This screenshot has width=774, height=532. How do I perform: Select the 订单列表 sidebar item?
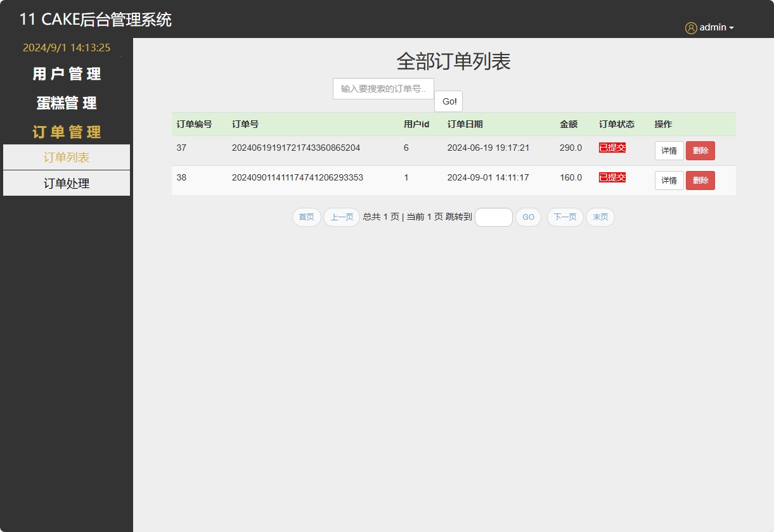pos(66,156)
